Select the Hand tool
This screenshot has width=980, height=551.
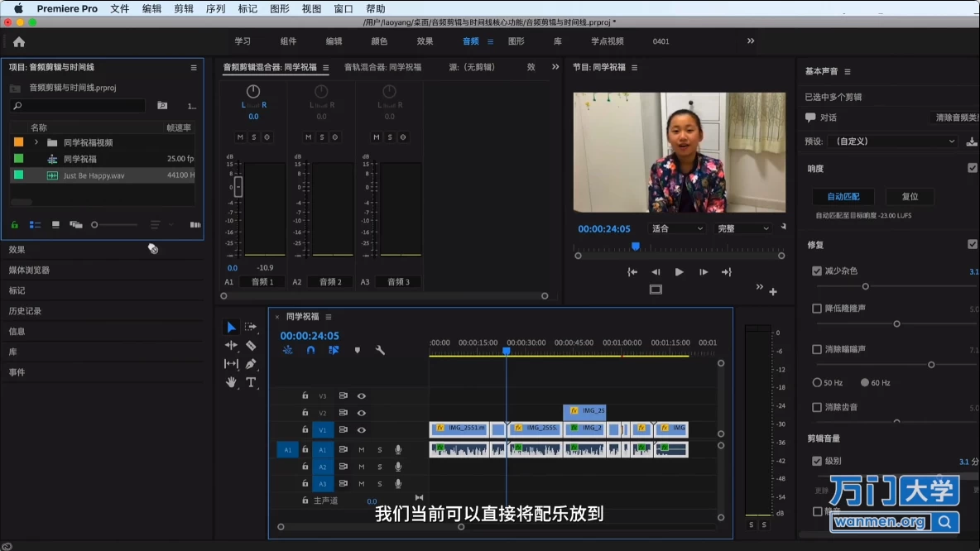(231, 382)
